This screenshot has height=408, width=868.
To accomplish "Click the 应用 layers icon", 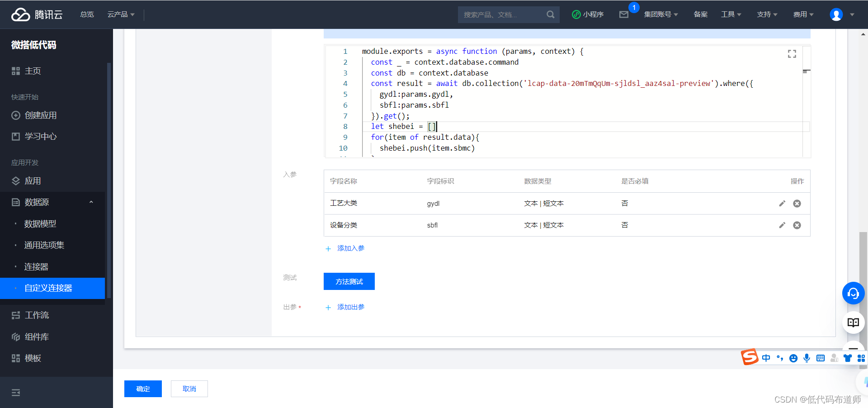I will point(16,181).
